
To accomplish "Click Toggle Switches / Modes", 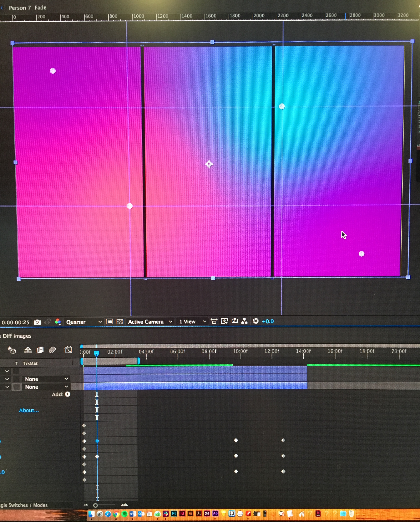I will tap(24, 505).
